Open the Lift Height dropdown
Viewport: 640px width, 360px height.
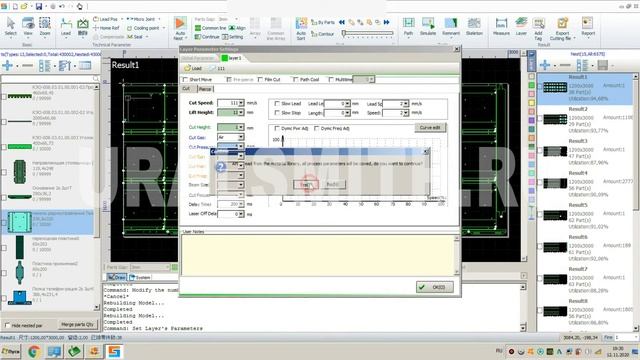(x=241, y=112)
